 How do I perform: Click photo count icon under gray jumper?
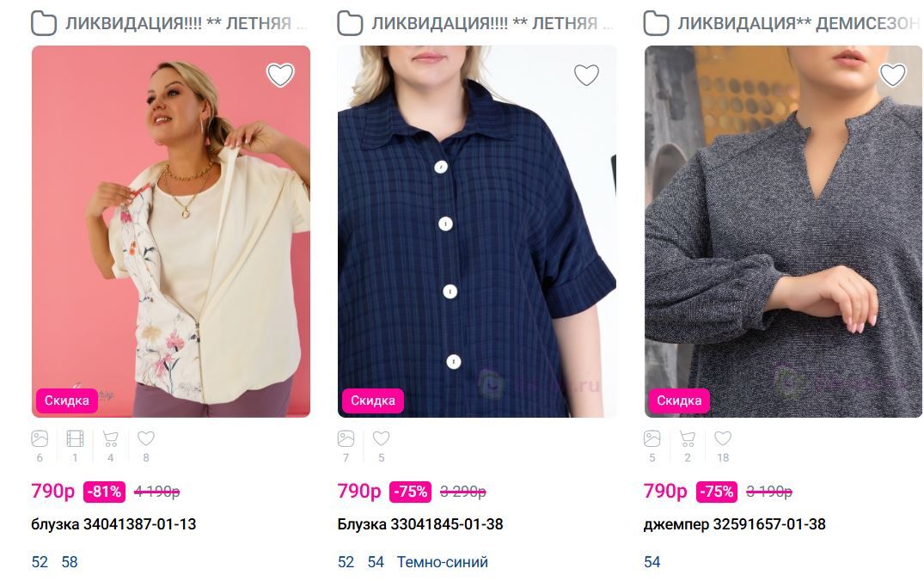click(652, 439)
